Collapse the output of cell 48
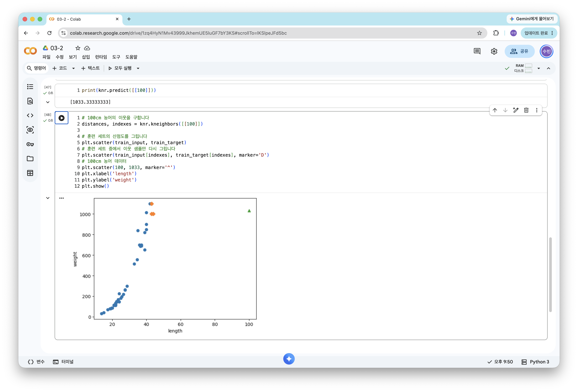This screenshot has width=578, height=392. [48, 198]
